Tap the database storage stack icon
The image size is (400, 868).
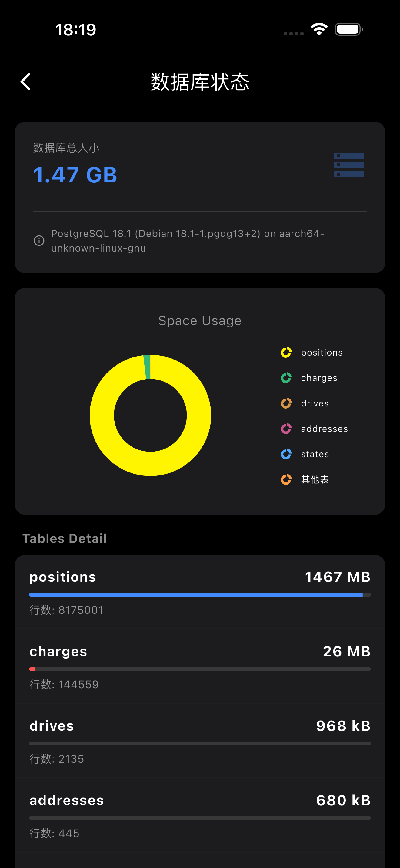(x=349, y=165)
